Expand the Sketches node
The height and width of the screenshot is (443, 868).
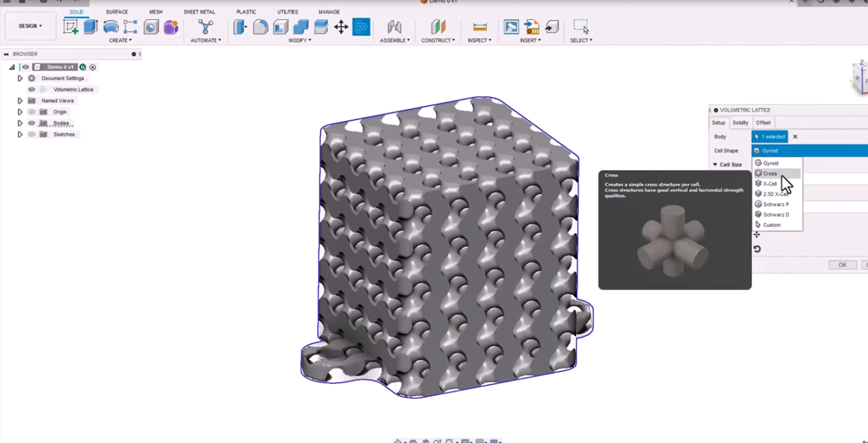[20, 134]
